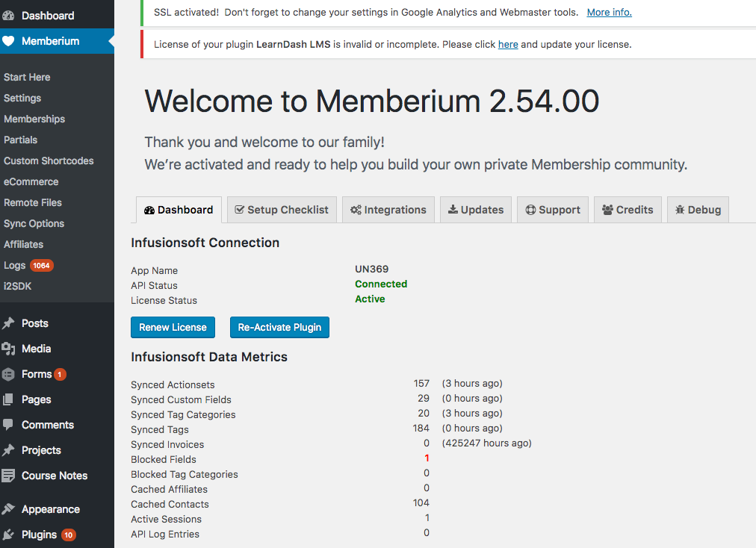
Task: Open the Updates tab
Action: [x=475, y=210]
